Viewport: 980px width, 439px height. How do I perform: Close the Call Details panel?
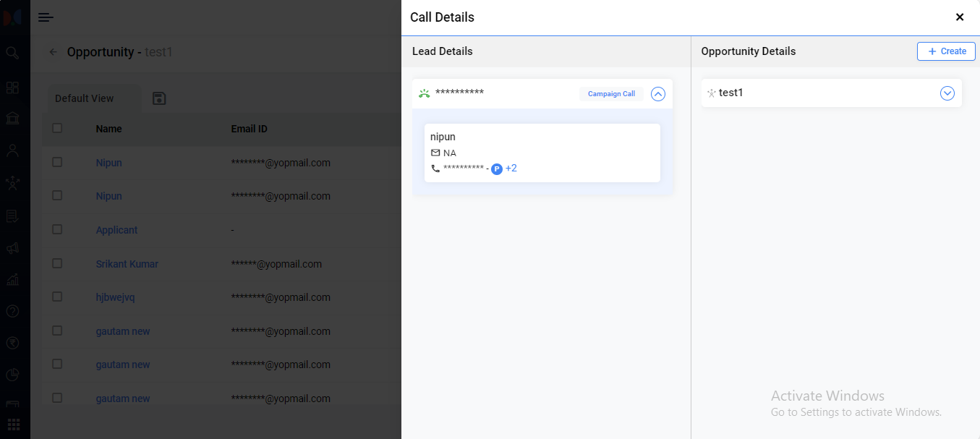[960, 17]
